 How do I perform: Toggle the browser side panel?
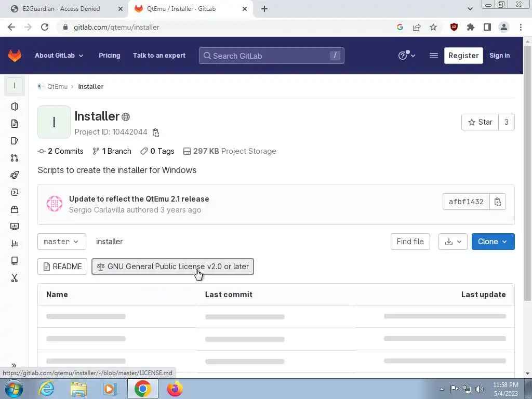pos(487,27)
